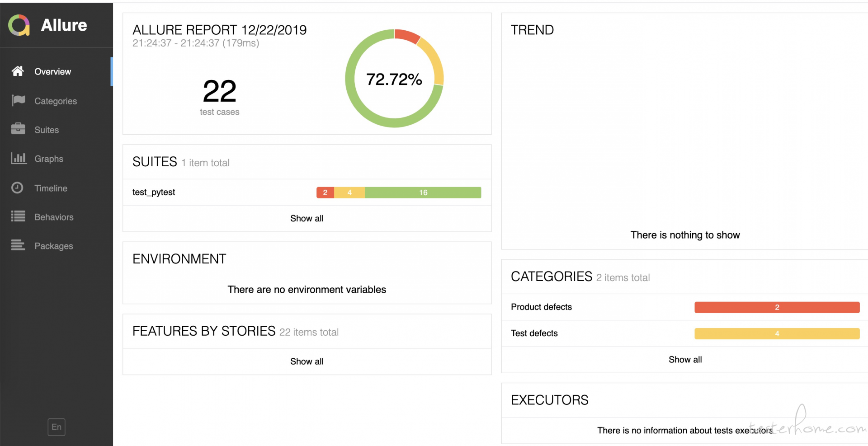Click broken segment 4 in test_pytest bar

tap(349, 192)
